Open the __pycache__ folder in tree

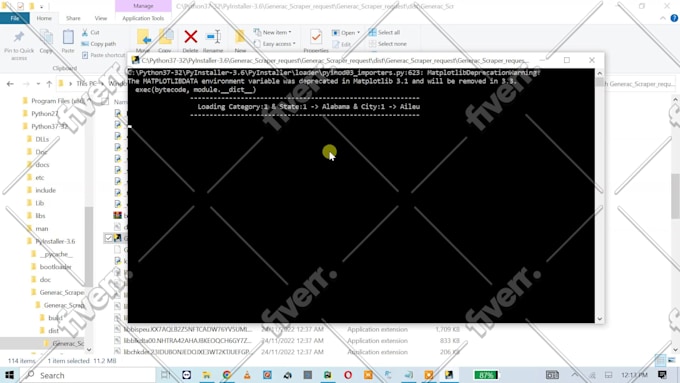[x=52, y=254]
